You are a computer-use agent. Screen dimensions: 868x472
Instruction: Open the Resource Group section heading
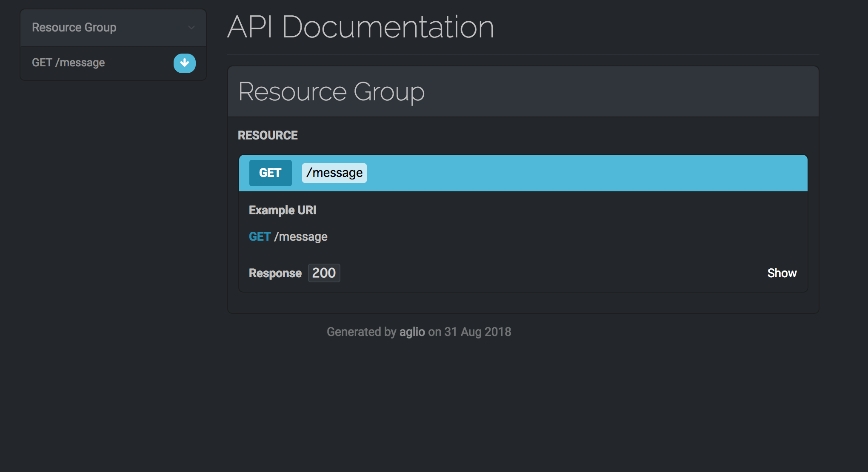tap(331, 91)
